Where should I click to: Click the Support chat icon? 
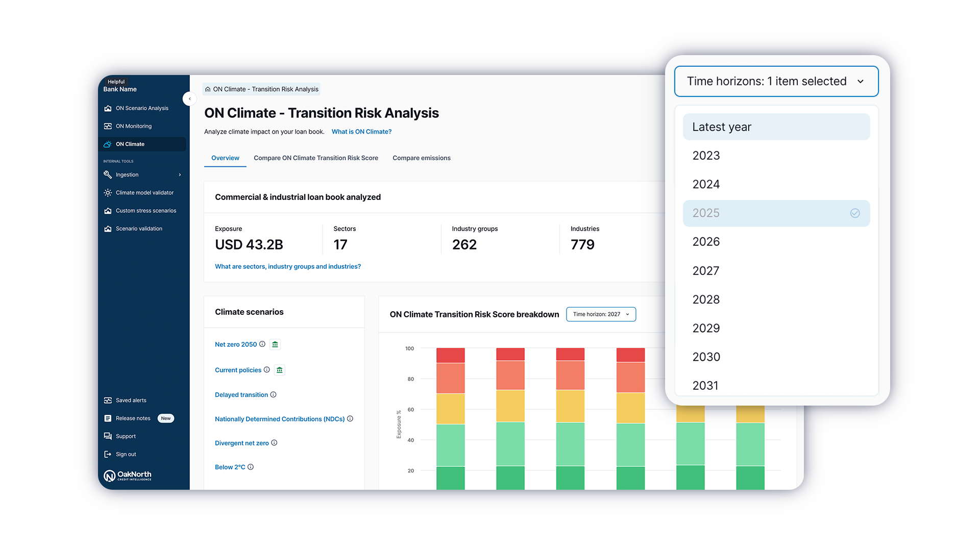(108, 436)
